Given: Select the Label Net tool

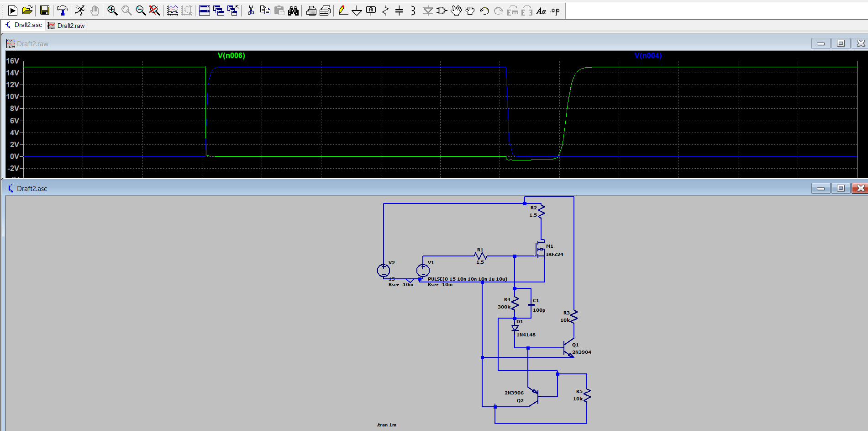Looking at the screenshot, I should pos(371,11).
